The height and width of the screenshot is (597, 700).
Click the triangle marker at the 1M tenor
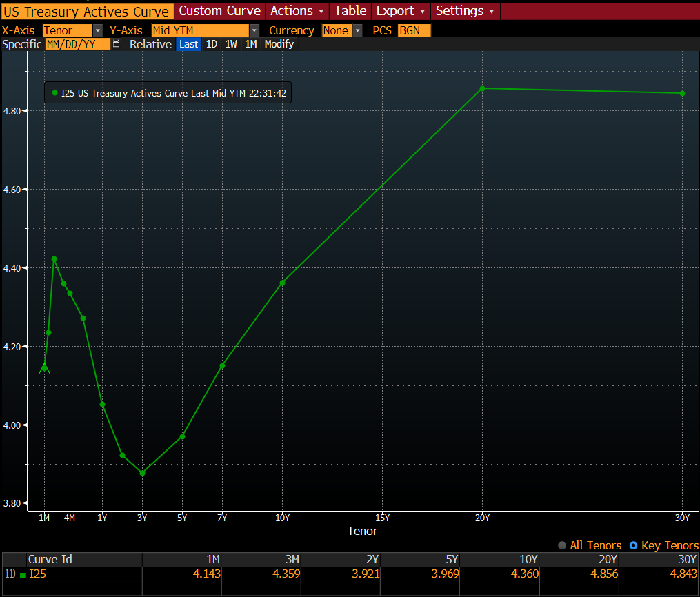click(44, 370)
